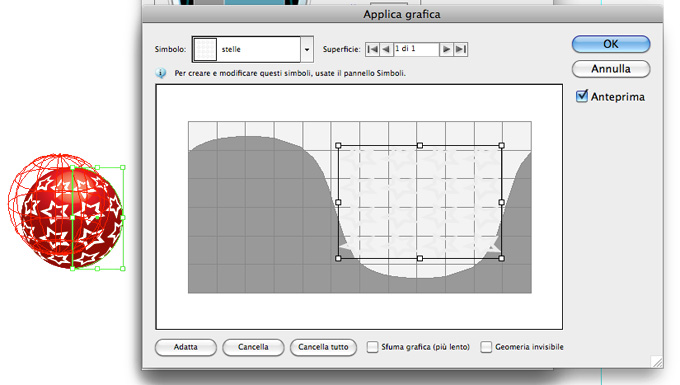This screenshot has width=680, height=385.
Task: Click the stelle symbol thumbnail
Action: point(205,49)
